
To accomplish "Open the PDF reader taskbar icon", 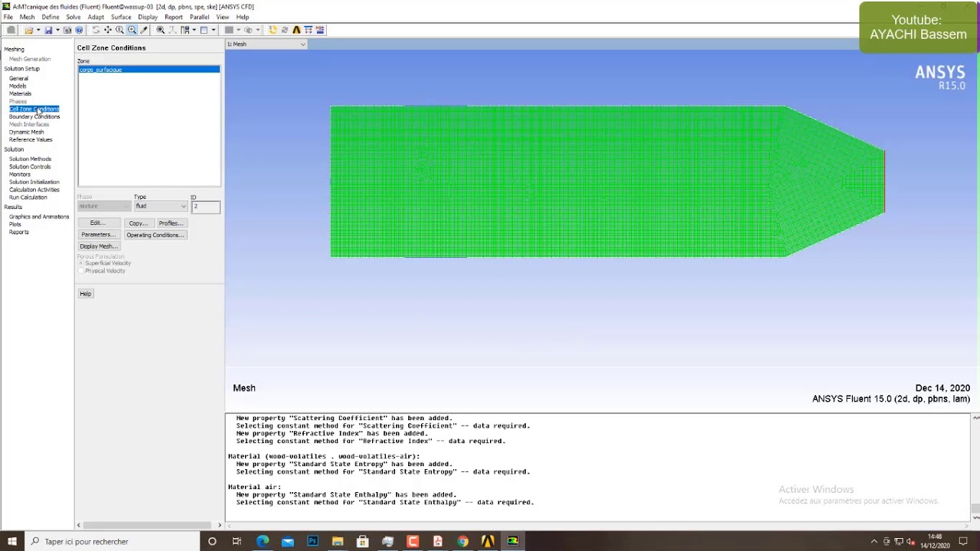I will pos(437,541).
